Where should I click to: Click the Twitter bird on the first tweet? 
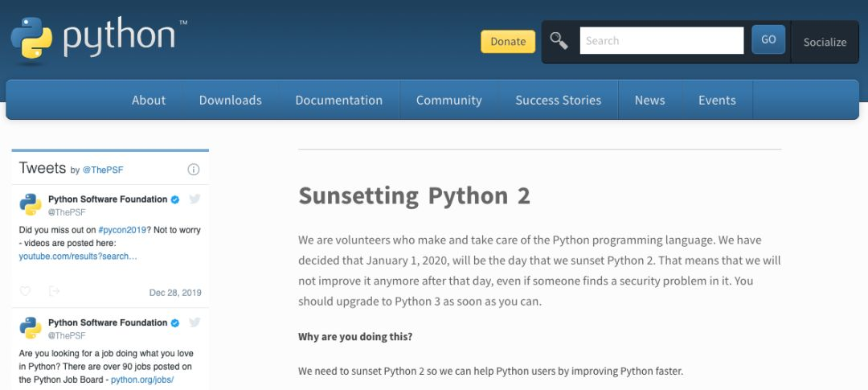pyautogui.click(x=194, y=199)
